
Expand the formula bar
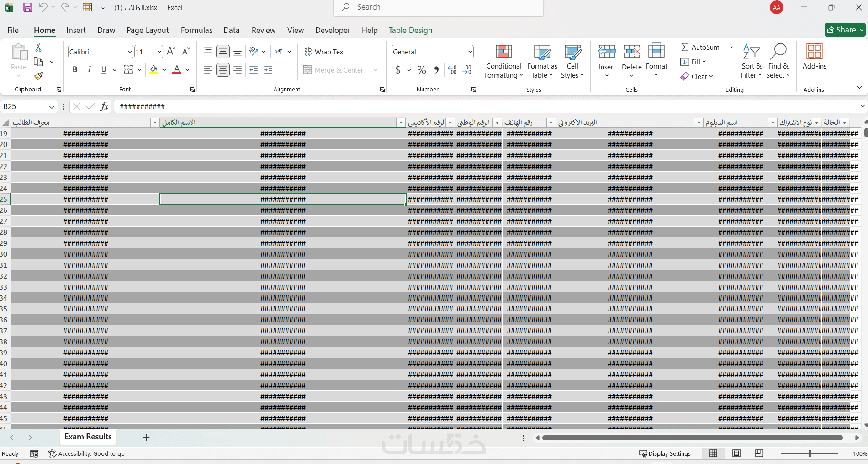(x=862, y=106)
